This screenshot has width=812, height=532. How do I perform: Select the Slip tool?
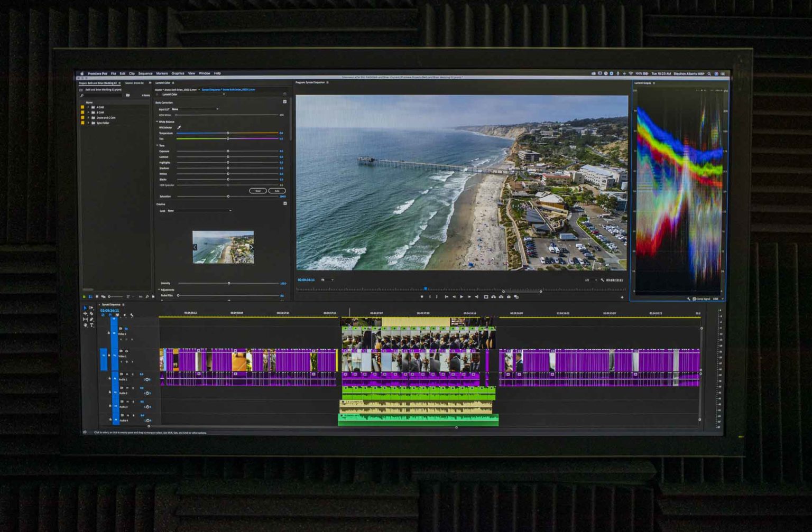pyautogui.click(x=85, y=319)
